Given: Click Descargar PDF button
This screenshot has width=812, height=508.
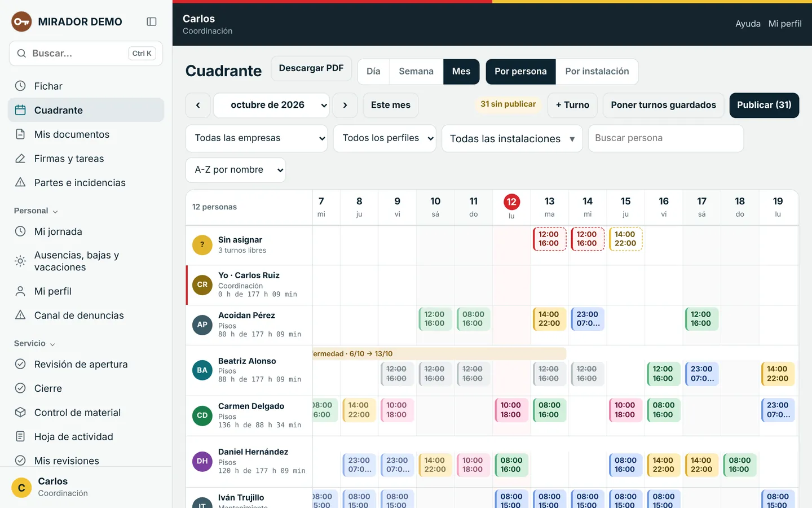Looking at the screenshot, I should point(311,68).
